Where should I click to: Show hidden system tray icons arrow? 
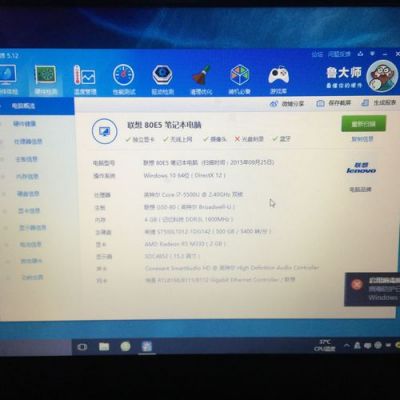pyautogui.click(x=347, y=346)
